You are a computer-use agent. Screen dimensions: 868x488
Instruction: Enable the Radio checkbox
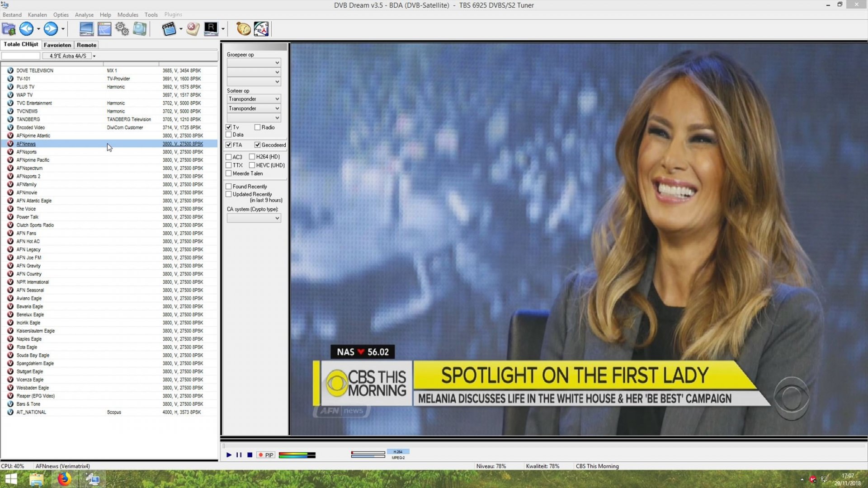(x=257, y=127)
